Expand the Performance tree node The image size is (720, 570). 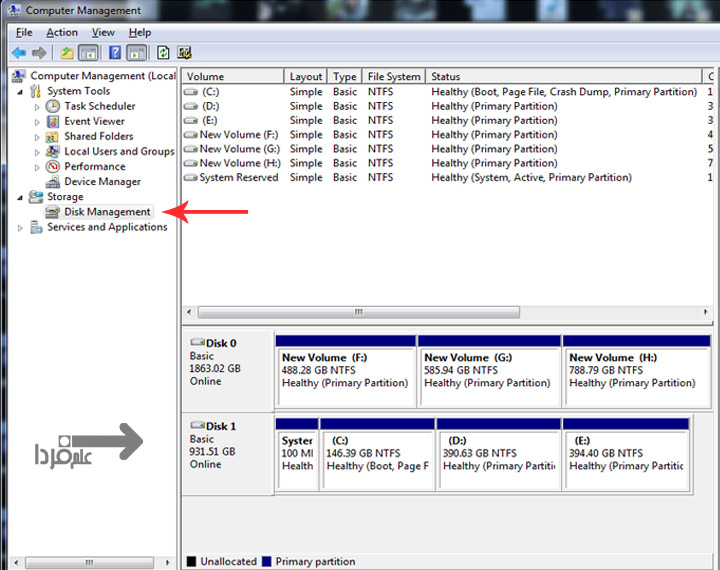point(38,167)
